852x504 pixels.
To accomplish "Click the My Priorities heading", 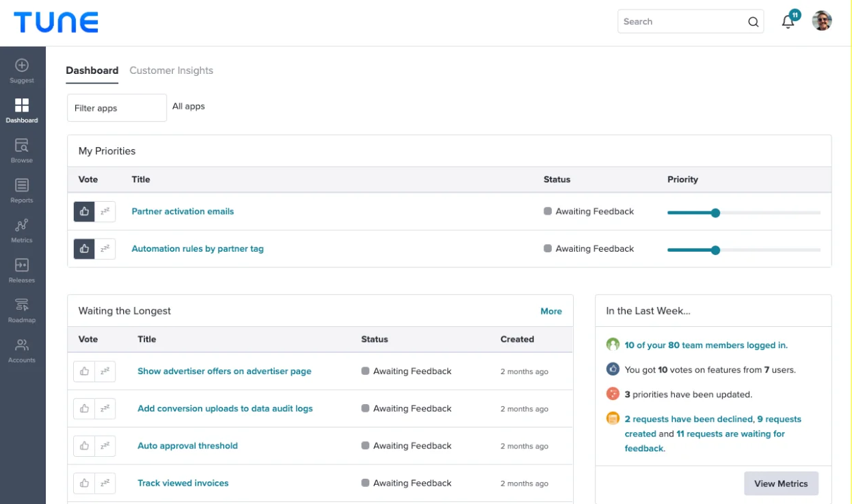I will tap(107, 151).
